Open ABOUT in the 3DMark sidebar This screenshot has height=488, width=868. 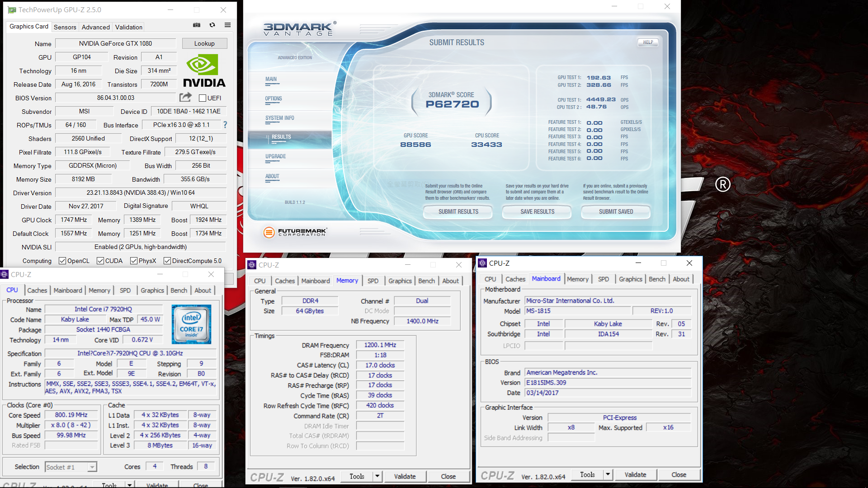272,176
